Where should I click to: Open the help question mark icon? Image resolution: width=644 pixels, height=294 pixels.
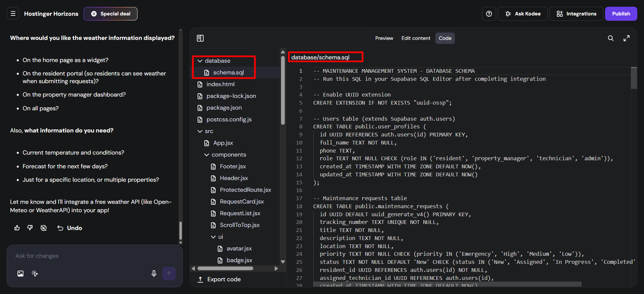pyautogui.click(x=489, y=14)
